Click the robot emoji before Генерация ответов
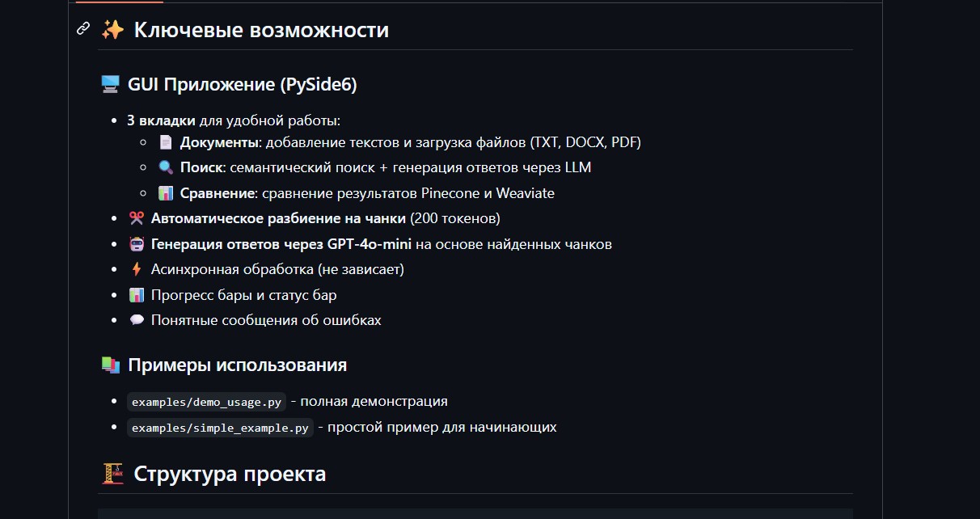 pyautogui.click(x=136, y=244)
